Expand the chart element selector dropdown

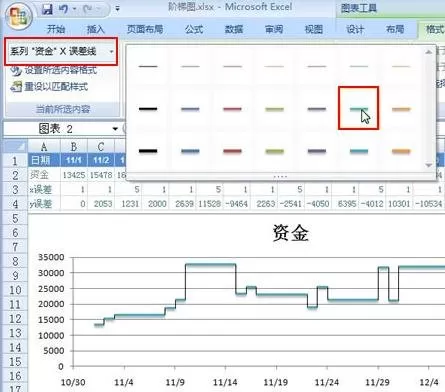coord(111,51)
